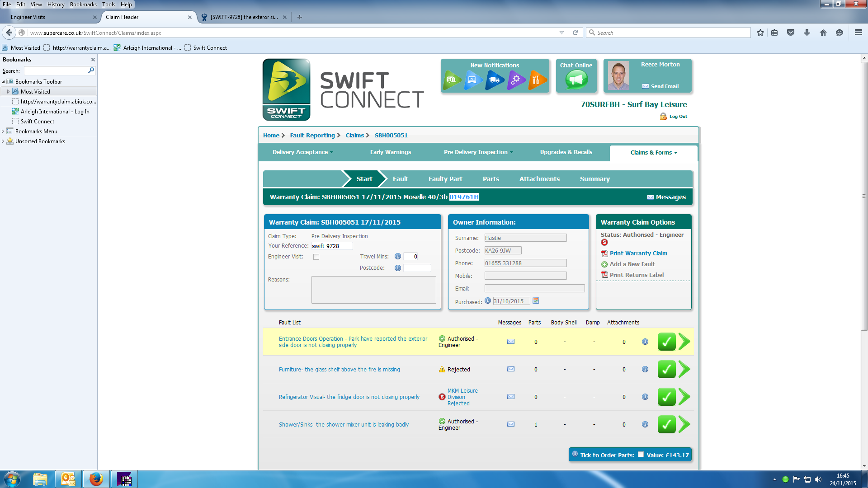Image resolution: width=868 pixels, height=488 pixels.
Task: Click the calendar icon beside Purchased date
Action: coord(536,301)
